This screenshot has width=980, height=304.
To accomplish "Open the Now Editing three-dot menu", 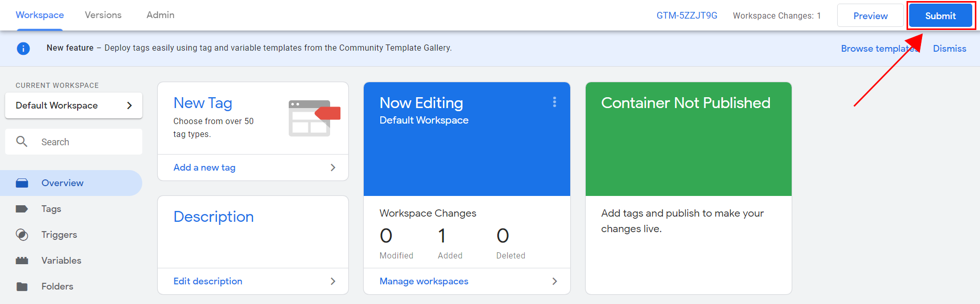I will click(555, 102).
